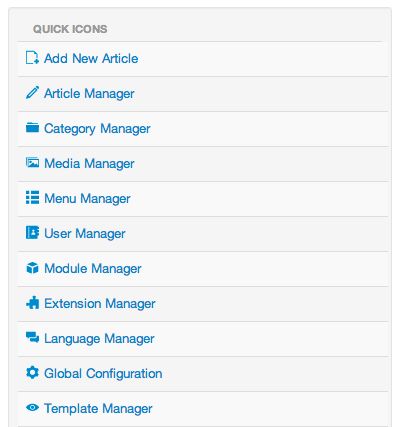Click the gear icon for Global Configuration
The height and width of the screenshot is (427, 400).
[32, 372]
